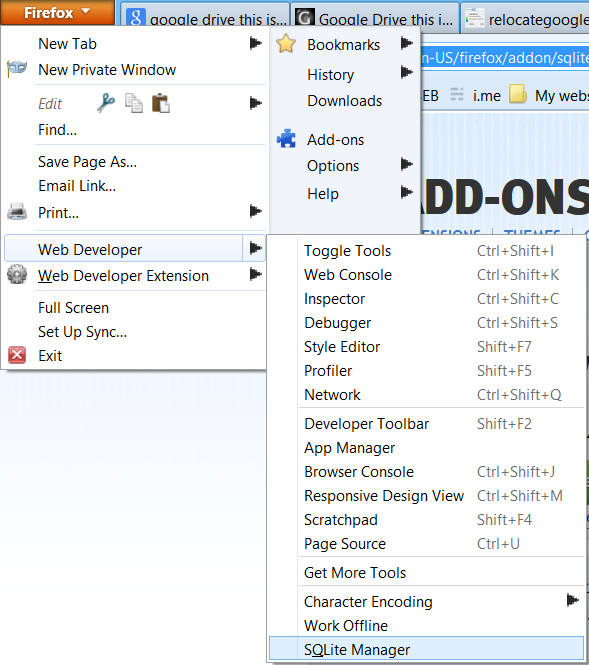Click the printer icon beside Print
Viewport: 589px width, 665px height.
pos(17,212)
